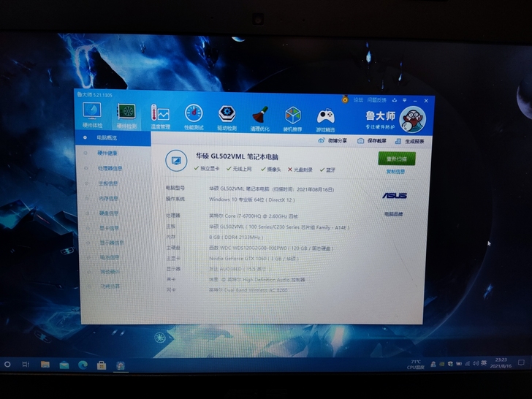The height and width of the screenshot is (399, 532).
Task: Select 硬件检测 hardware detection icon
Action: [x=126, y=116]
